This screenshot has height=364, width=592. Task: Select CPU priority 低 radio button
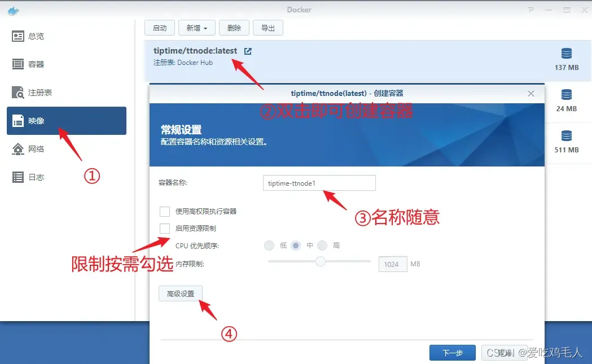269,245
